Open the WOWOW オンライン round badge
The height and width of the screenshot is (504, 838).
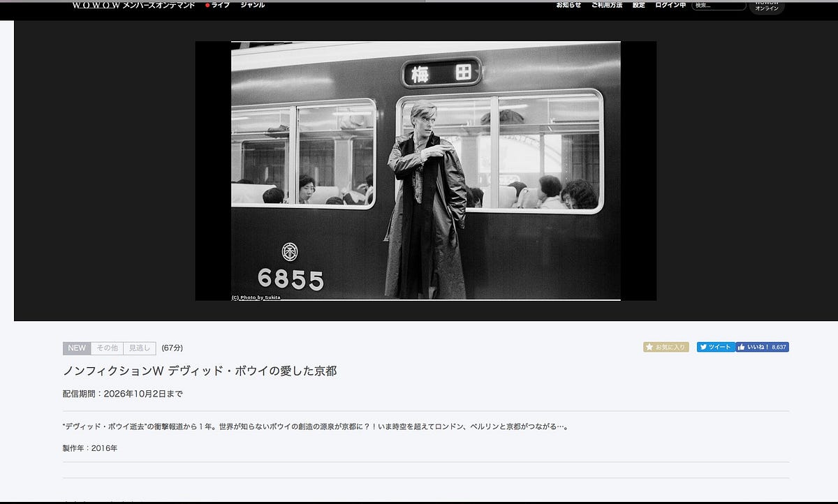[767, 6]
